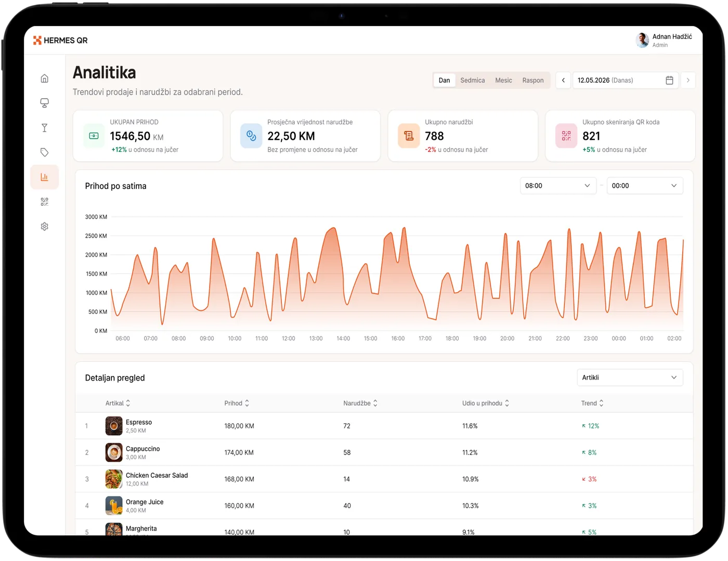The width and height of the screenshot is (728, 561).
Task: Go to next day arrow
Action: tap(688, 80)
